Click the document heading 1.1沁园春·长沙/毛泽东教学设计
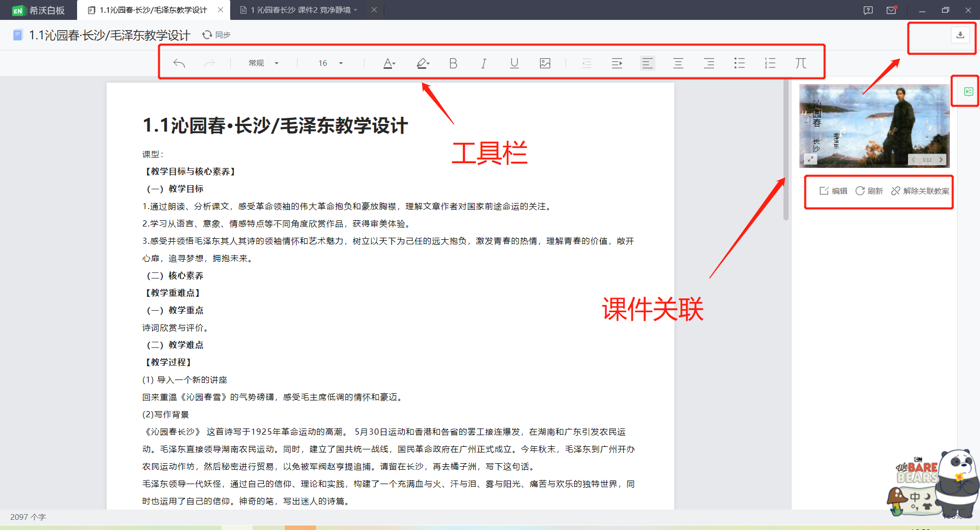The image size is (980, 530). coord(275,125)
